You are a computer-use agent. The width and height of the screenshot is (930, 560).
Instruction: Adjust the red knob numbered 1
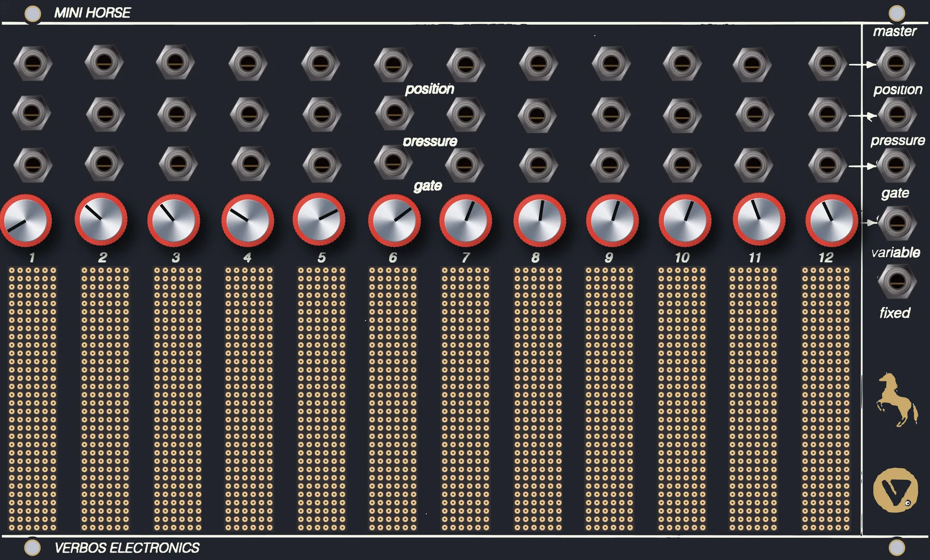click(x=25, y=221)
